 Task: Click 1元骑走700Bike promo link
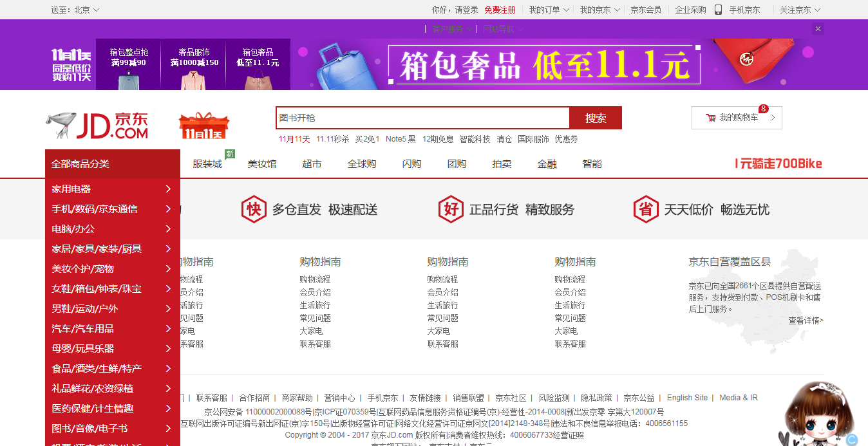[778, 163]
